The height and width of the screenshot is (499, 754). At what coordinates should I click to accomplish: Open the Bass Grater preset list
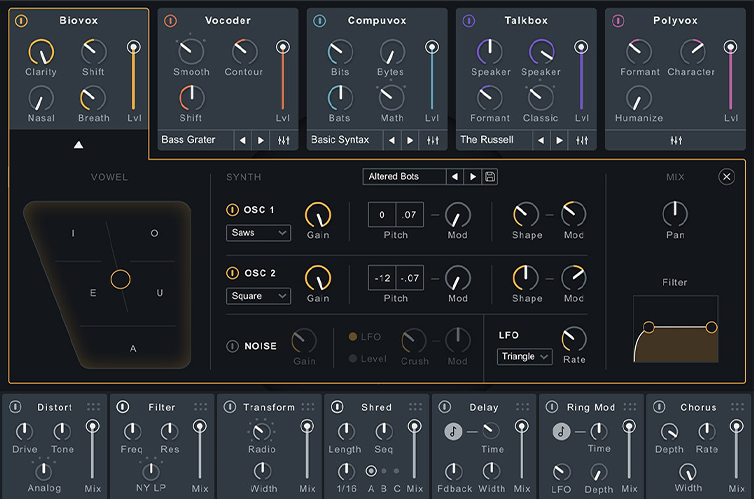point(196,140)
